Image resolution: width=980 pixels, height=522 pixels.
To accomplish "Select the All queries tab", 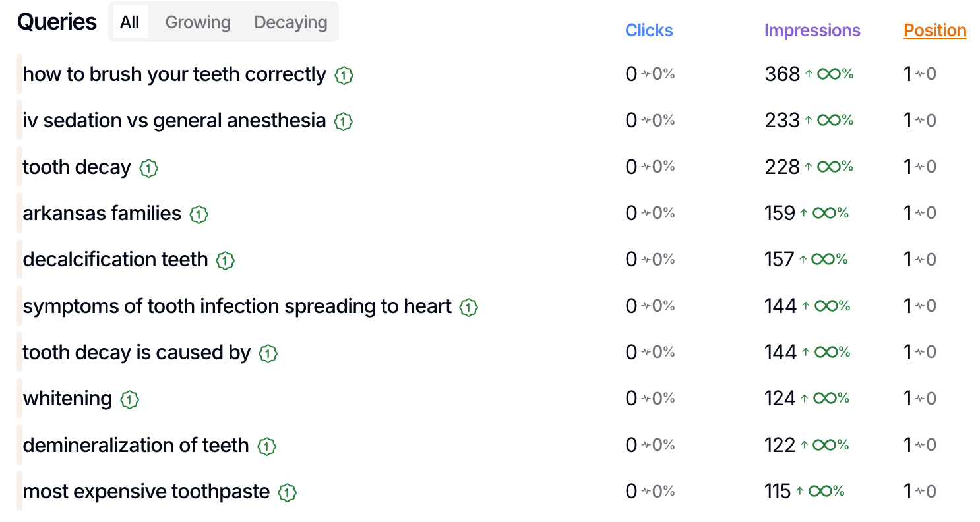I will pyautogui.click(x=130, y=22).
